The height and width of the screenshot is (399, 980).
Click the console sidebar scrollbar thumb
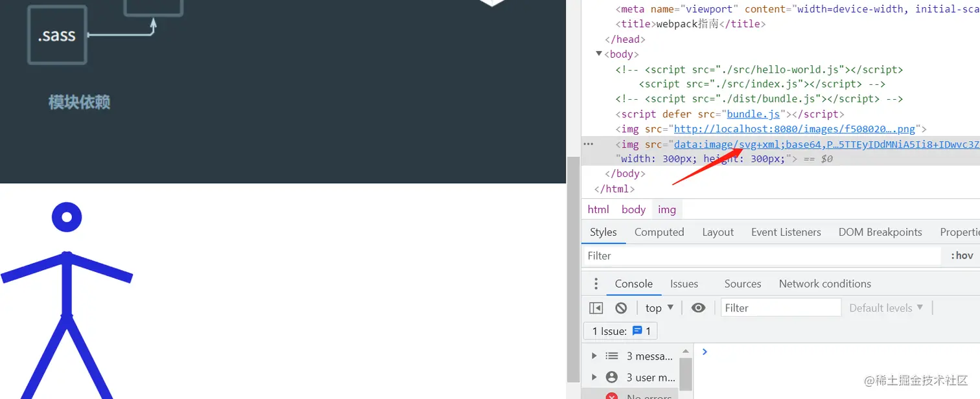coord(686,374)
